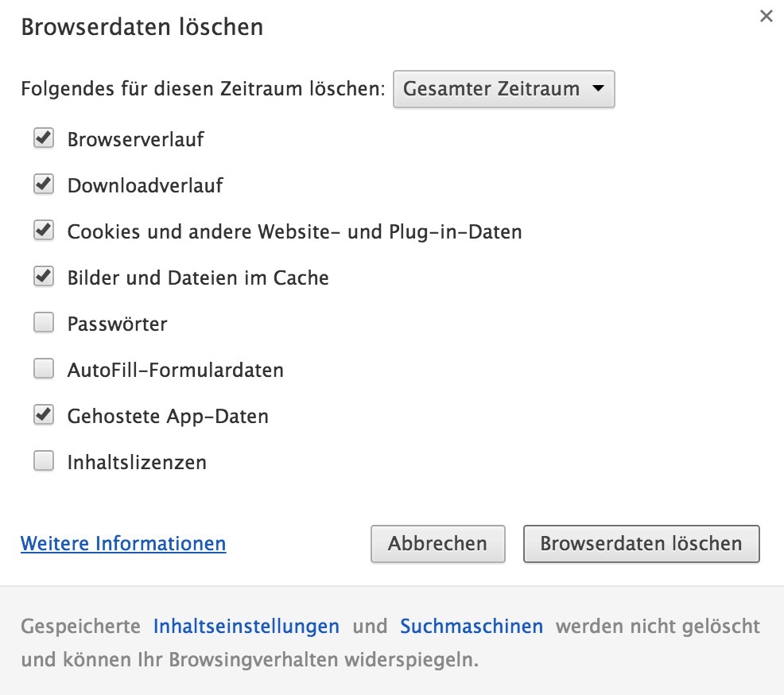Enable the AutoFill-Formulardaten checkbox
This screenshot has width=784, height=695.
44,368
